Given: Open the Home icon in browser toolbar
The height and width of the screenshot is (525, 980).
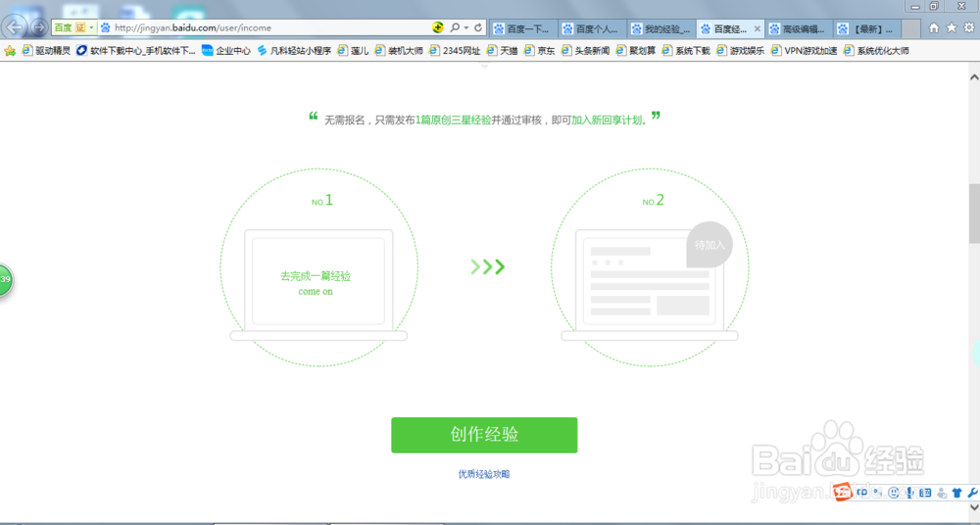Looking at the screenshot, I should pyautogui.click(x=934, y=27).
